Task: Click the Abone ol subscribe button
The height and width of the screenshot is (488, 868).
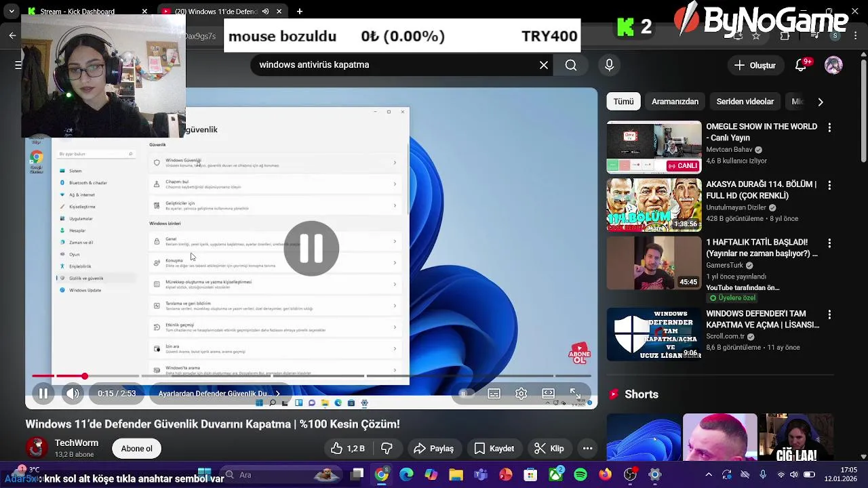Action: tap(136, 449)
